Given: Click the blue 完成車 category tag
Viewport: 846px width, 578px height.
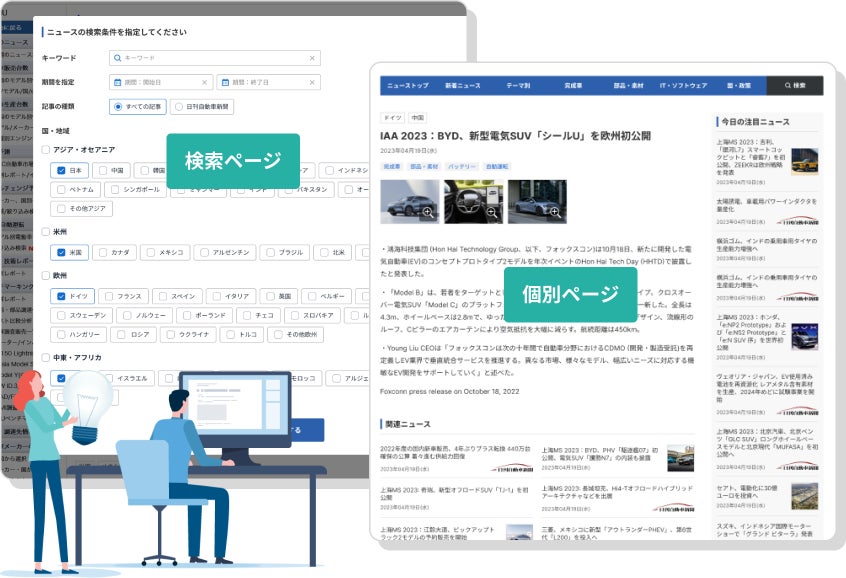Looking at the screenshot, I should click(392, 166).
